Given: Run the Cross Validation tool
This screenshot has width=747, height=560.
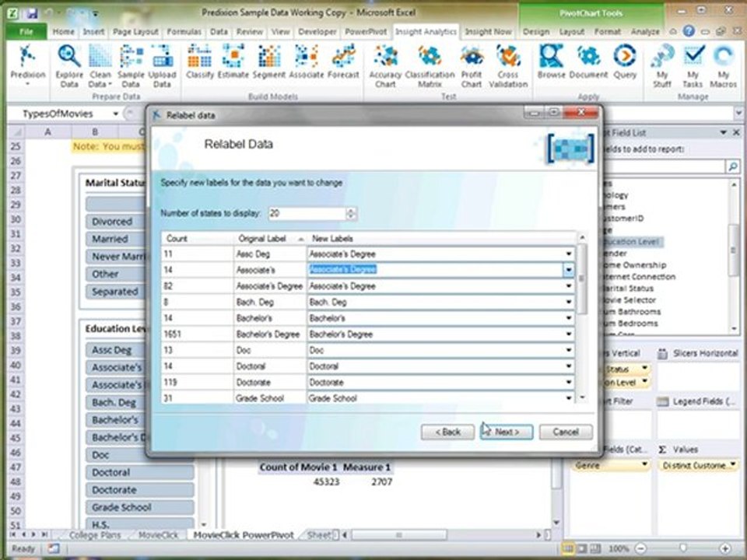Looking at the screenshot, I should (508, 65).
